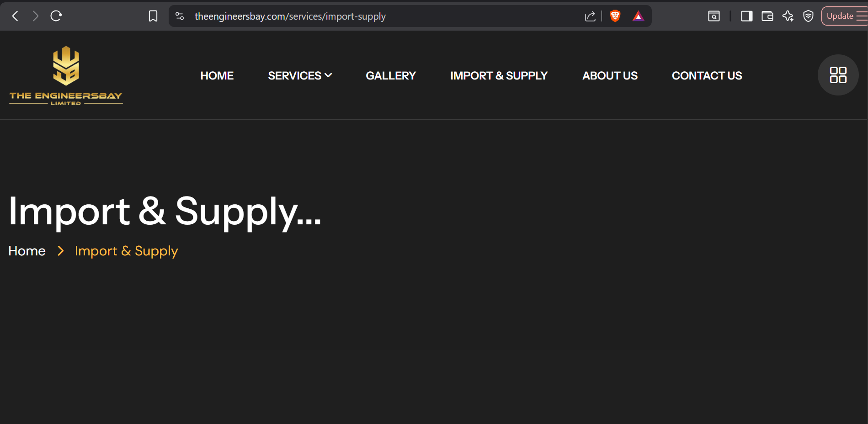Click the Update browser button
The height and width of the screenshot is (424, 868).
[840, 16]
